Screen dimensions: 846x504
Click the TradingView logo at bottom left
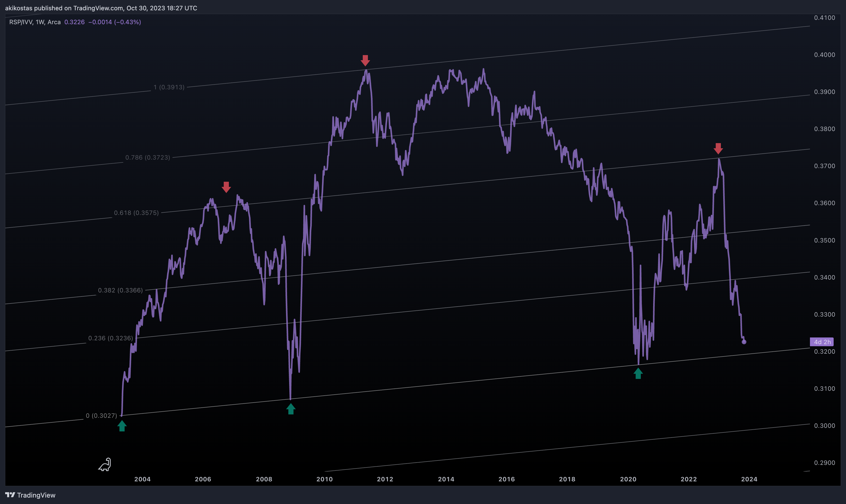click(30, 495)
